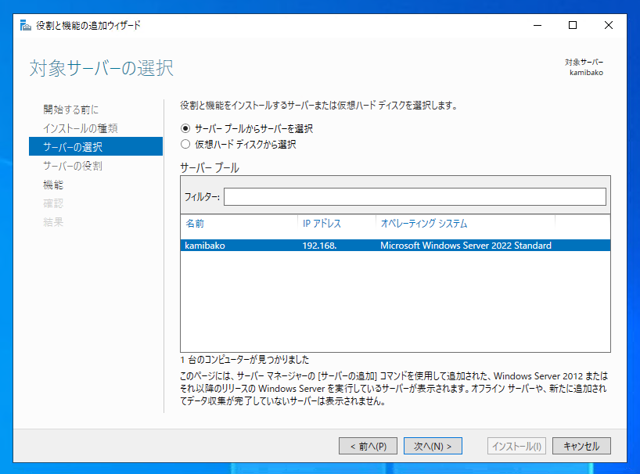Click the < 前へ(P) button
The image size is (640, 474).
pos(368,446)
